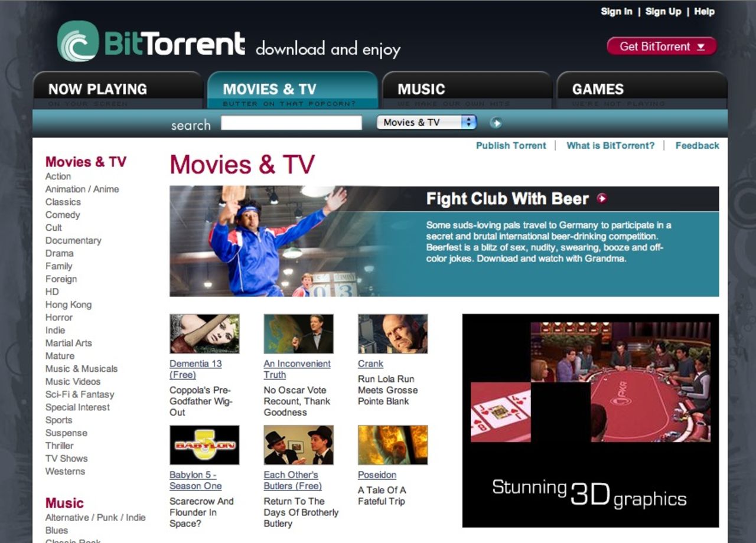This screenshot has width=756, height=543.
Task: Open the Get BitTorrent download dropdown
Action: coord(660,46)
